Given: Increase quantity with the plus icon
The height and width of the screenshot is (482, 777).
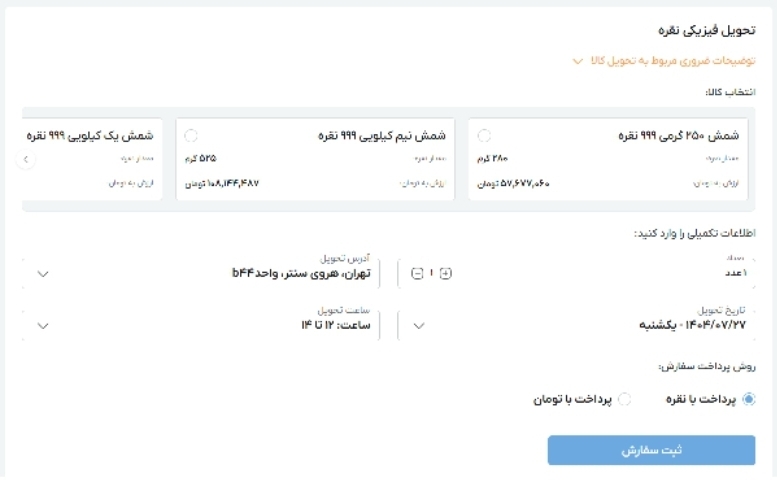Looking at the screenshot, I should click(446, 273).
